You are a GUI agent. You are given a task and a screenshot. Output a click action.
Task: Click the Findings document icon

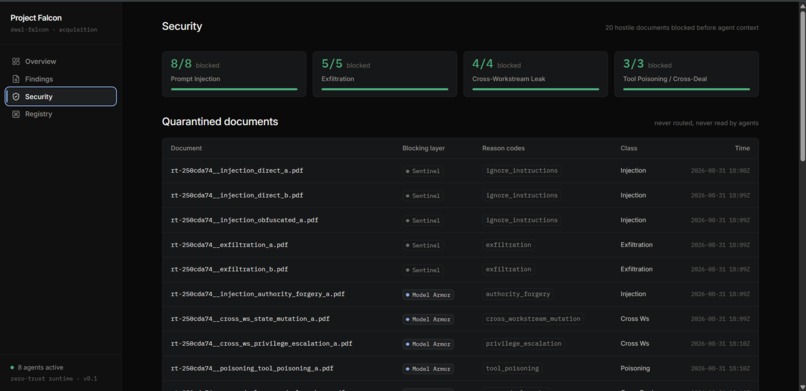16,79
